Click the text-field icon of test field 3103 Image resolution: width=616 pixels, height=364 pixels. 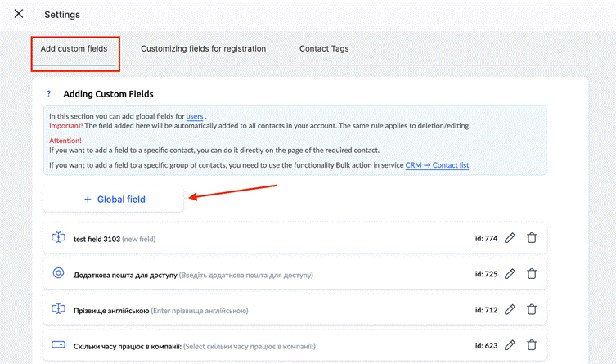point(59,237)
